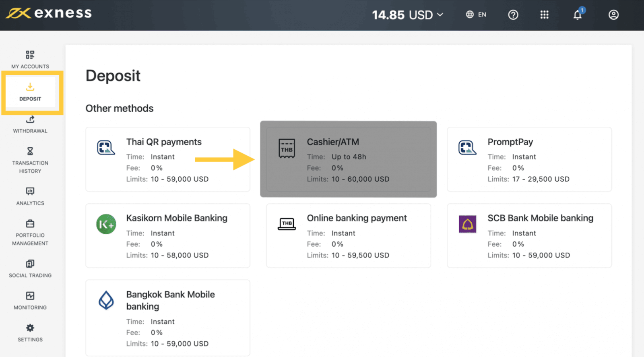Expand the 14.85 USD balance dropdown

[407, 15]
